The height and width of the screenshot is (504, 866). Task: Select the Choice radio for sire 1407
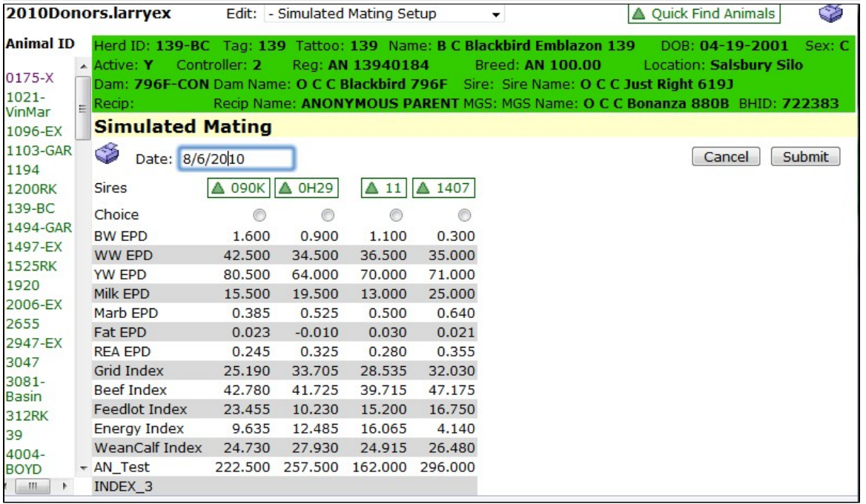tap(464, 215)
